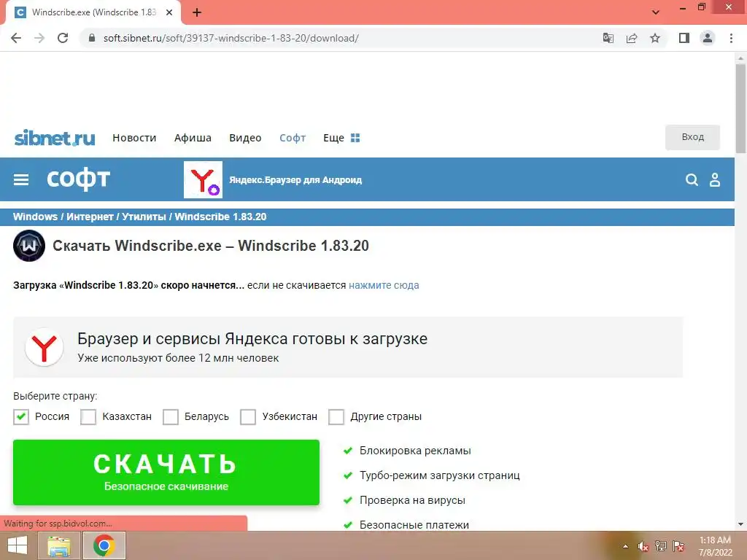This screenshot has height=560, width=747.
Task: Open Афиша in the top navigation
Action: [x=193, y=138]
